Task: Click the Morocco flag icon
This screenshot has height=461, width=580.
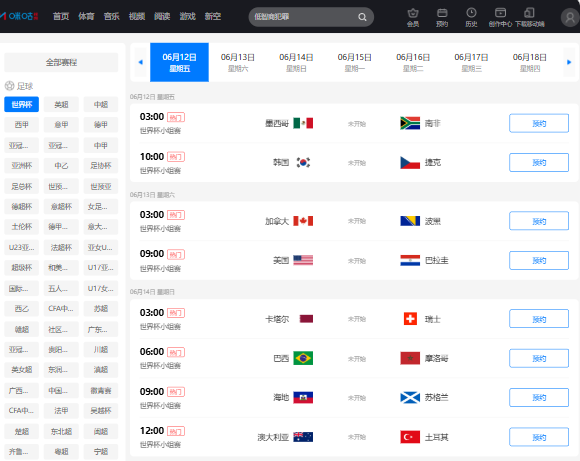Action: (x=410, y=358)
